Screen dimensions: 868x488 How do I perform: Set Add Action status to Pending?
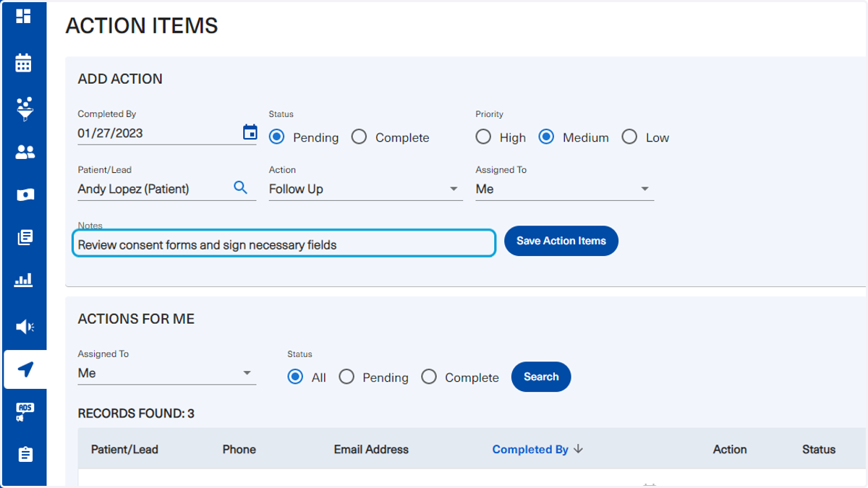pos(276,137)
